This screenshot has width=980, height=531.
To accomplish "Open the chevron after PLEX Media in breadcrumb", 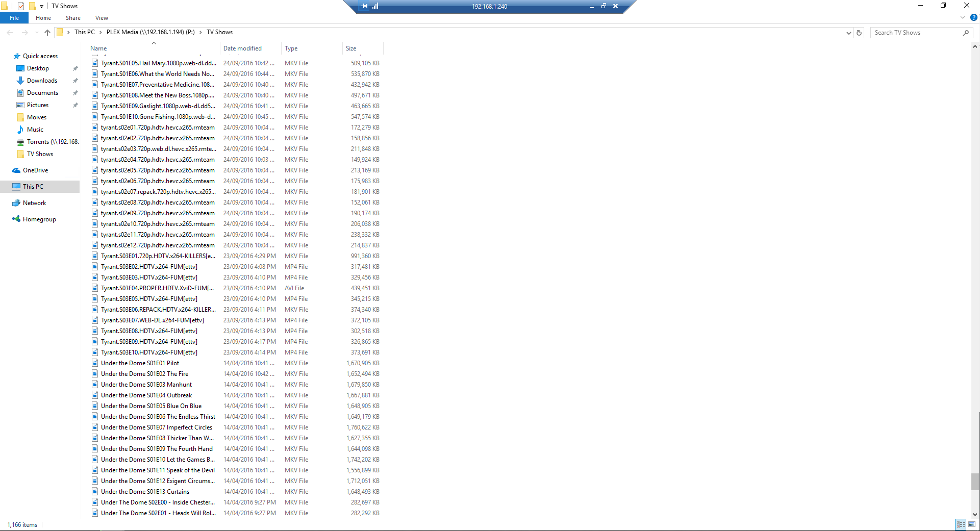I will (x=200, y=32).
